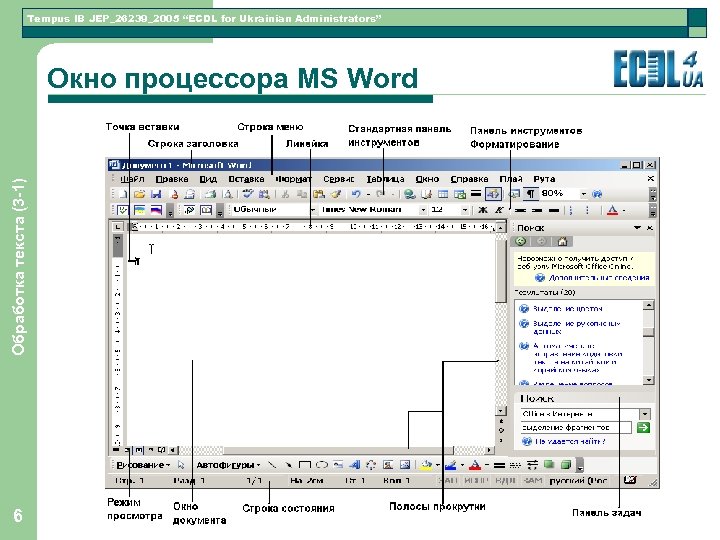Click the Help icon right of zoom box
The image size is (720, 540).
point(597,194)
